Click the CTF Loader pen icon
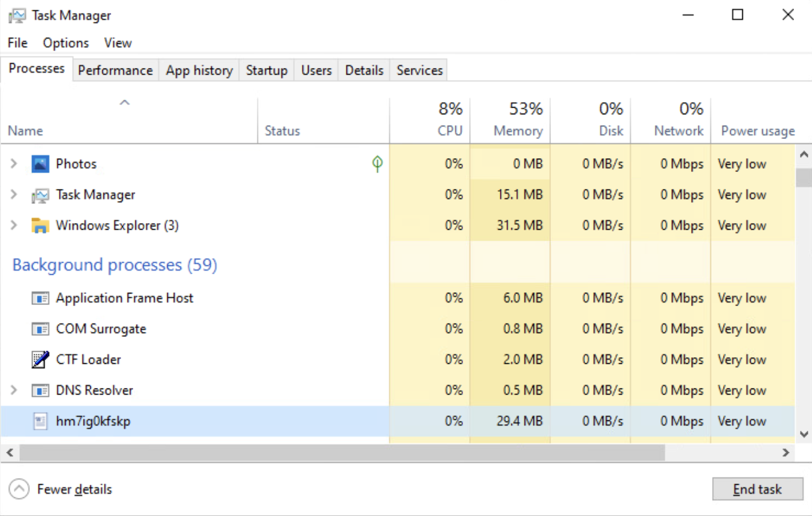The image size is (812, 516). tap(40, 360)
